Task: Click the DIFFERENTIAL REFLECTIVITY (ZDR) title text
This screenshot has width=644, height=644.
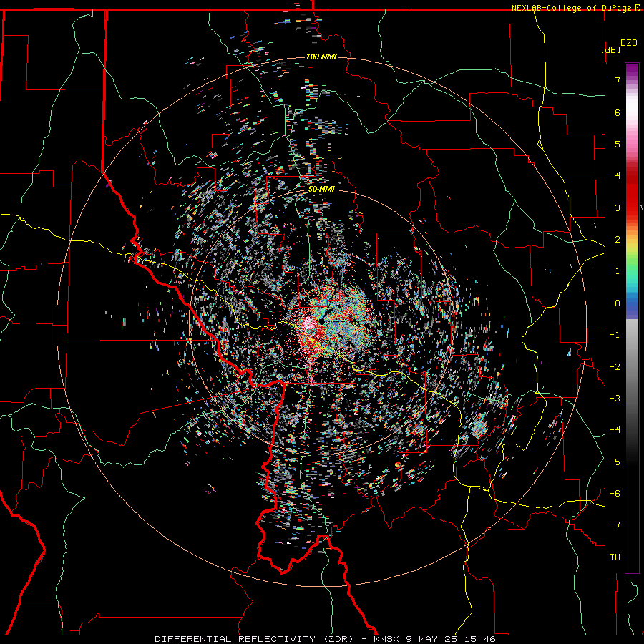Action: tap(254, 639)
